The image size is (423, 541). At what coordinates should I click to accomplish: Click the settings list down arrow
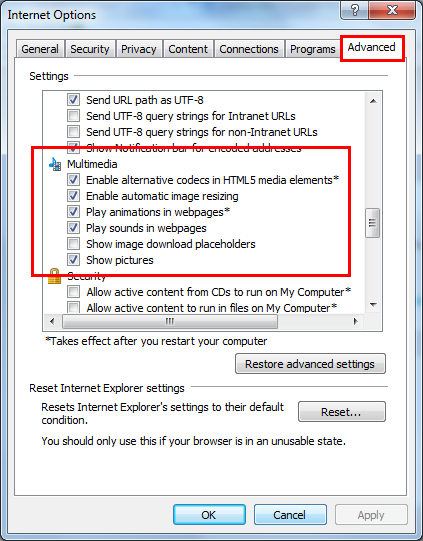pos(373,304)
